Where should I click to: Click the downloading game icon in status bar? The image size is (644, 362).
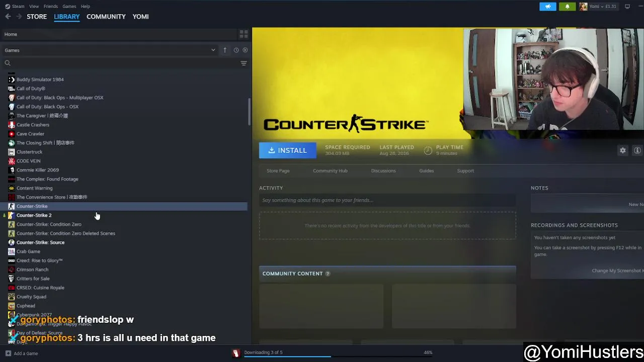[x=235, y=353]
